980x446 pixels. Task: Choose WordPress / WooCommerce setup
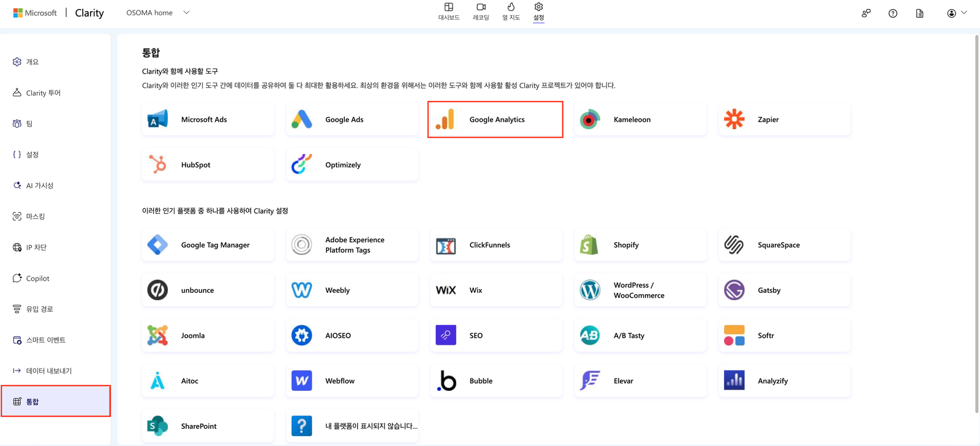pos(640,290)
